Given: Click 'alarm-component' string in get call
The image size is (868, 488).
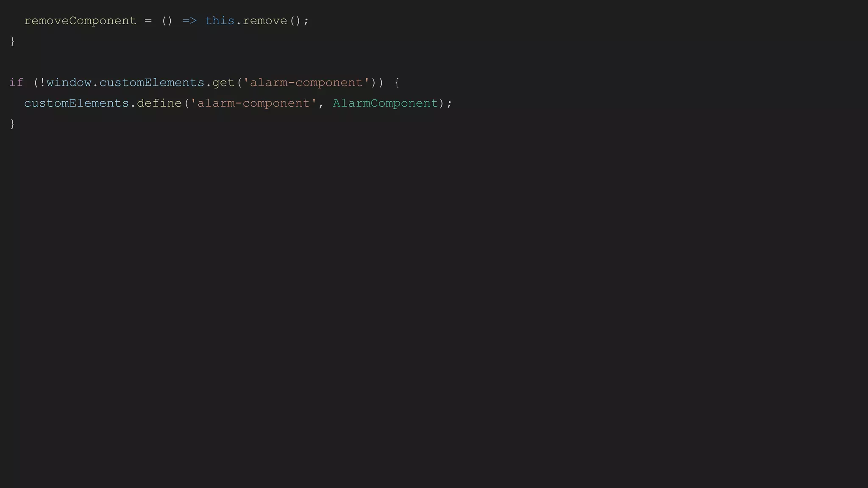Looking at the screenshot, I should (306, 83).
